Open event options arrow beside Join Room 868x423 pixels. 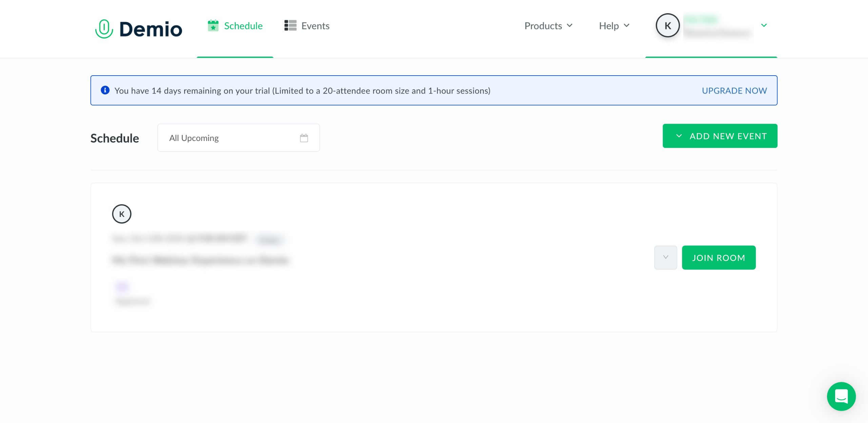[665, 258]
